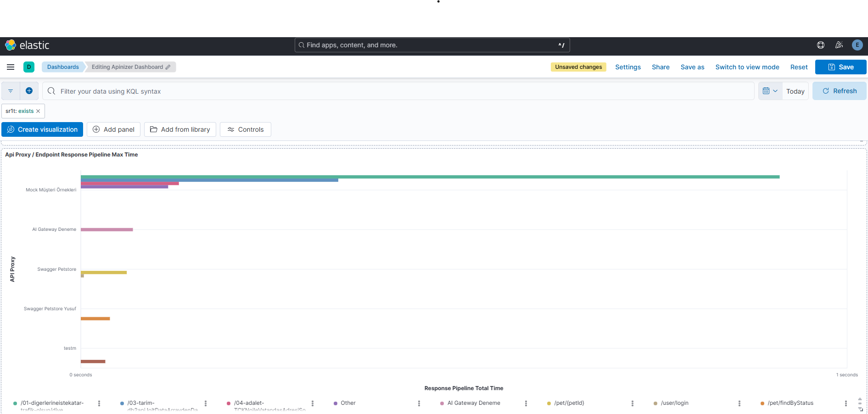Toggle AI Gateway Deneme legend series
Image resolution: width=868 pixels, height=414 pixels.
coord(474,403)
